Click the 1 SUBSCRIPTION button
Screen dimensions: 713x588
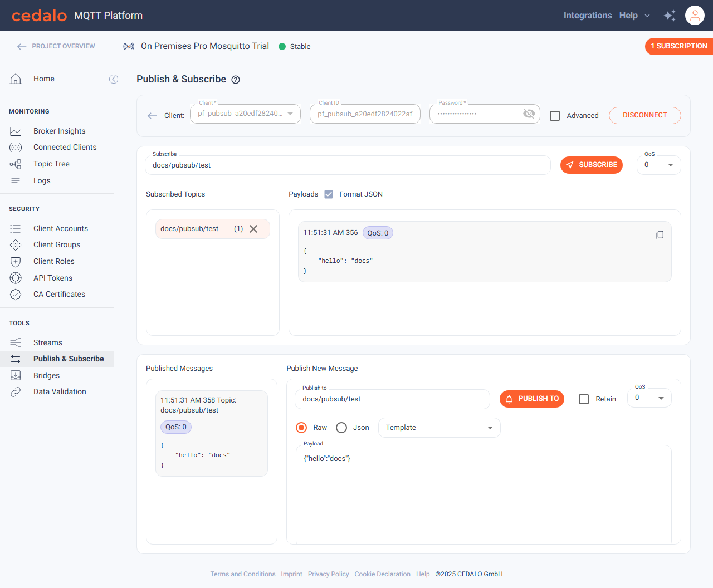pos(678,46)
